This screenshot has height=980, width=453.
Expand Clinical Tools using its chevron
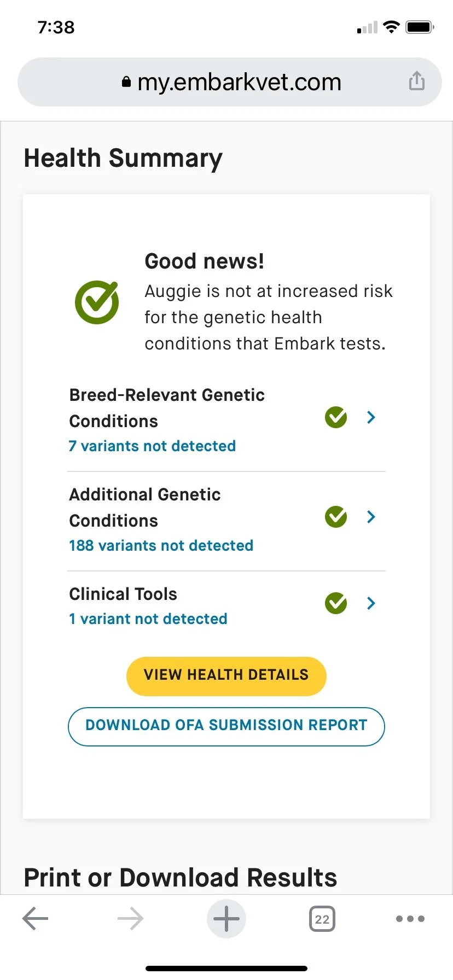point(371,603)
